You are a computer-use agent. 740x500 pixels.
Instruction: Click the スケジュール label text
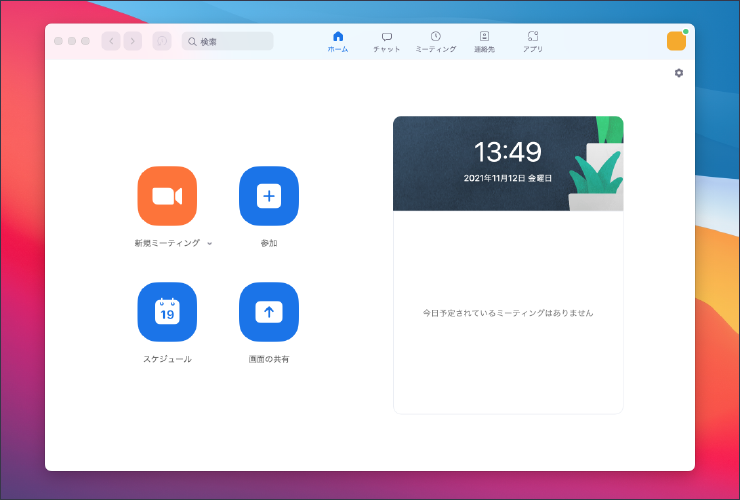click(x=167, y=359)
